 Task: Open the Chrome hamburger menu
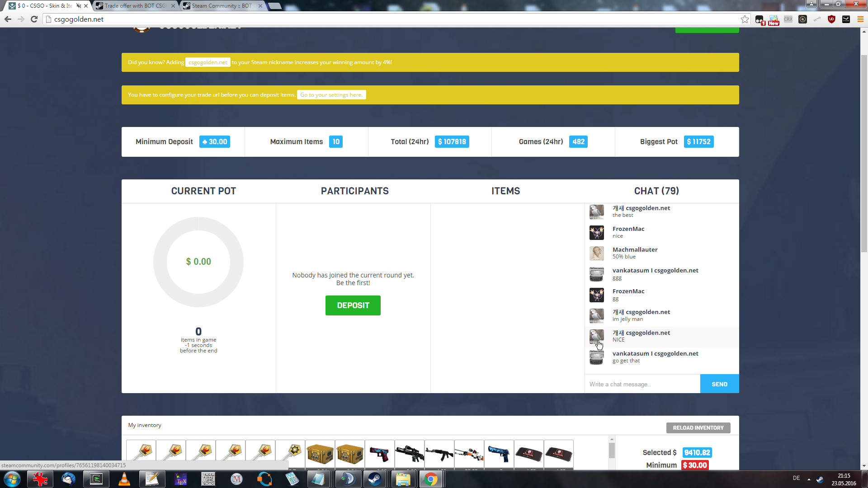point(860,19)
